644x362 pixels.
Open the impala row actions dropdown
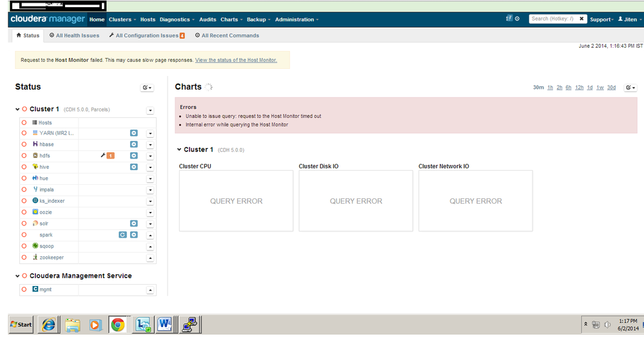150,190
